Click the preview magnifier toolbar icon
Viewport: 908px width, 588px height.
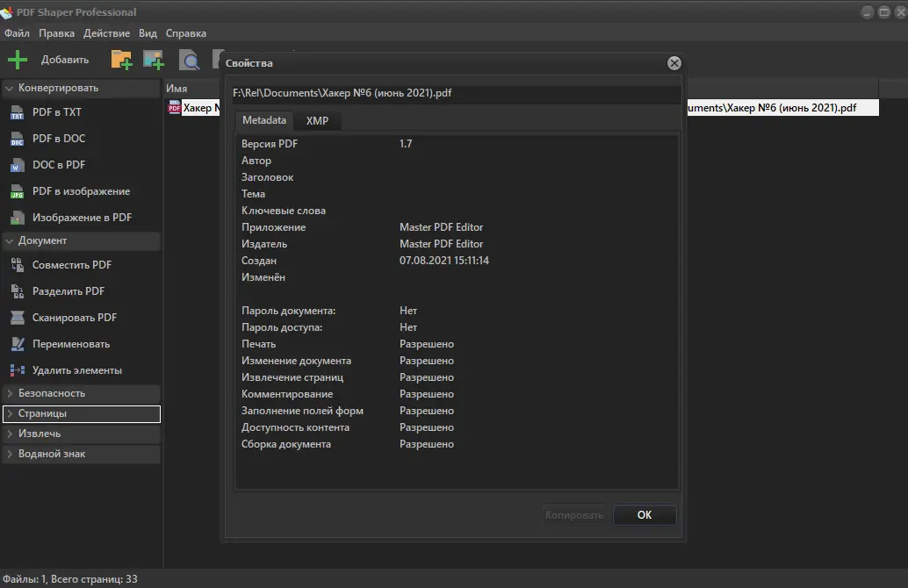(190, 61)
